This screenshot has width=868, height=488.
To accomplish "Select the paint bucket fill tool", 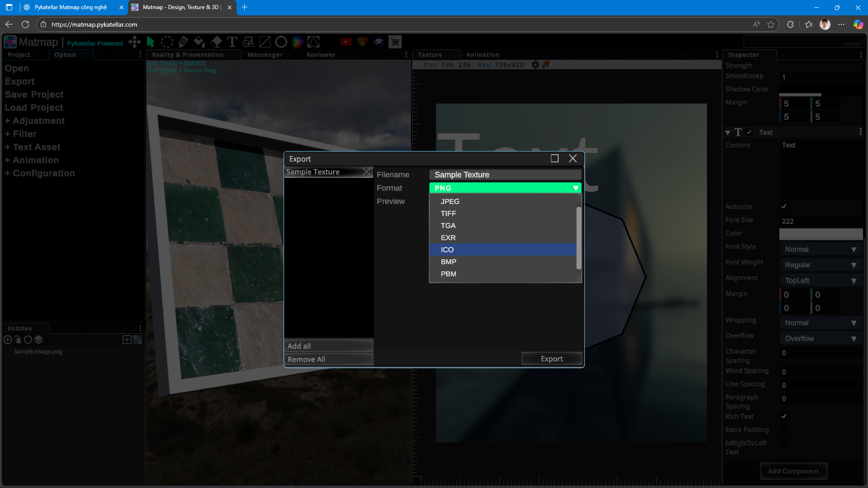I will click(199, 42).
